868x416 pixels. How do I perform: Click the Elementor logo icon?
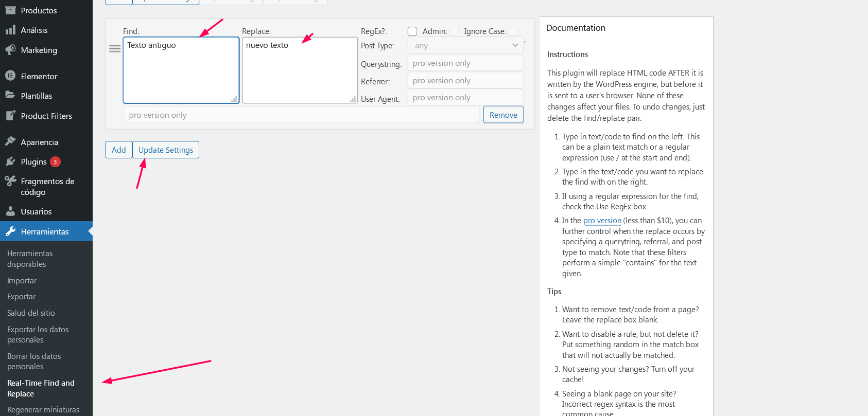point(10,76)
